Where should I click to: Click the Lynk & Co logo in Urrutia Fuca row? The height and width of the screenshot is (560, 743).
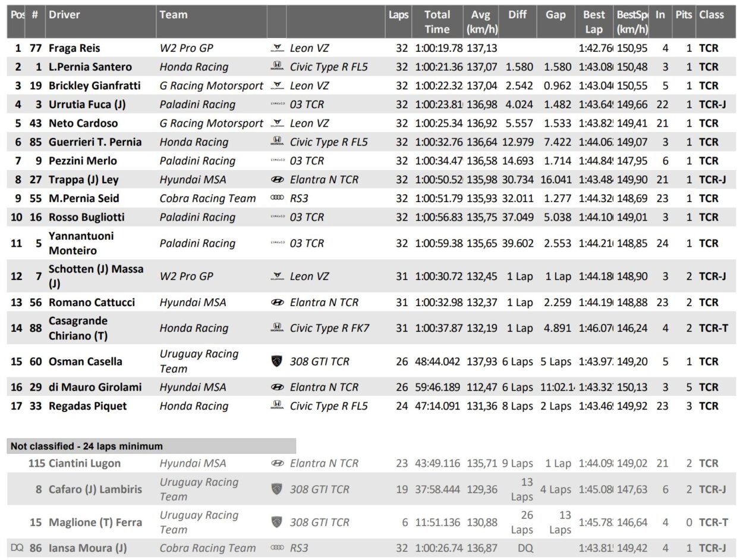coord(277,105)
